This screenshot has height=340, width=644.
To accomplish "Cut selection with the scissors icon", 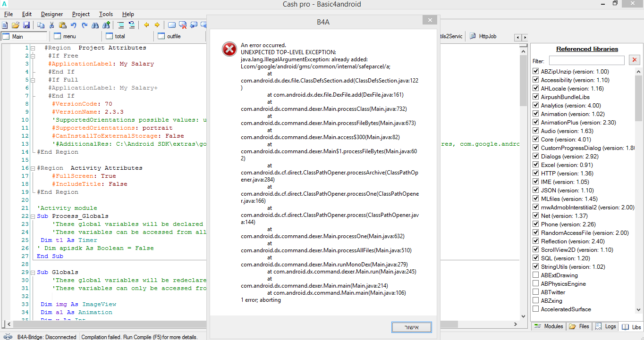I will [51, 25].
